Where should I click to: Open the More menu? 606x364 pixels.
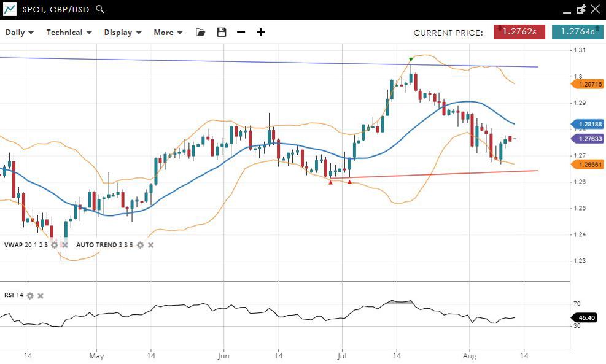[x=168, y=33]
